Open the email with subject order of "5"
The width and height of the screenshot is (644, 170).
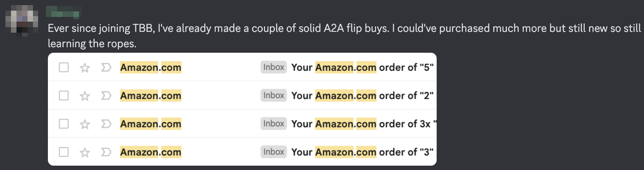(362, 67)
